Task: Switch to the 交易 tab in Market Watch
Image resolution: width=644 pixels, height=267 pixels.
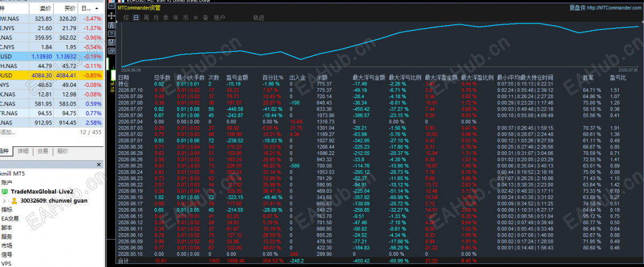Action: [43, 151]
